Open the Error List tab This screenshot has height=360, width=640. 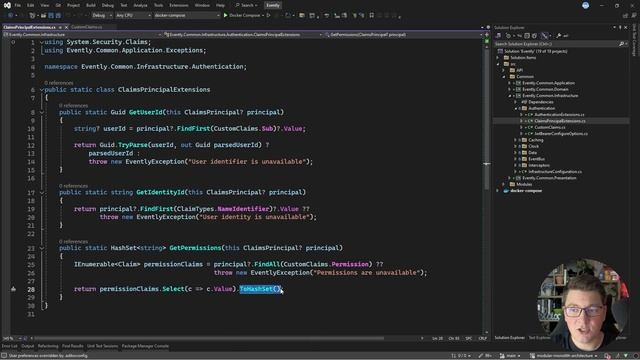[x=9, y=346]
